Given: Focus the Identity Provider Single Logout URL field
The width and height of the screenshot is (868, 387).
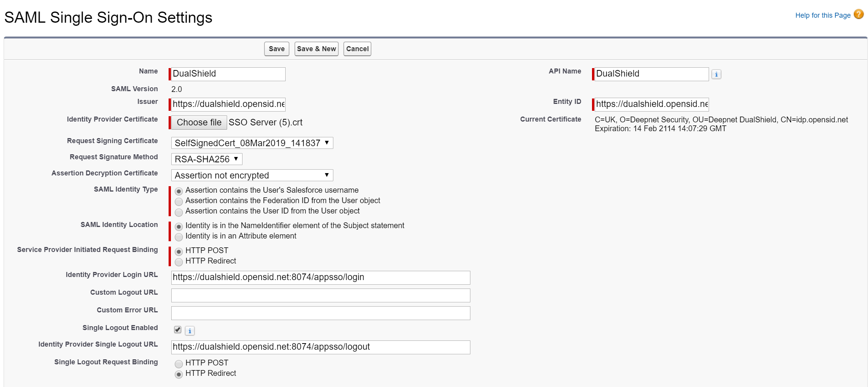Looking at the screenshot, I should pos(321,347).
